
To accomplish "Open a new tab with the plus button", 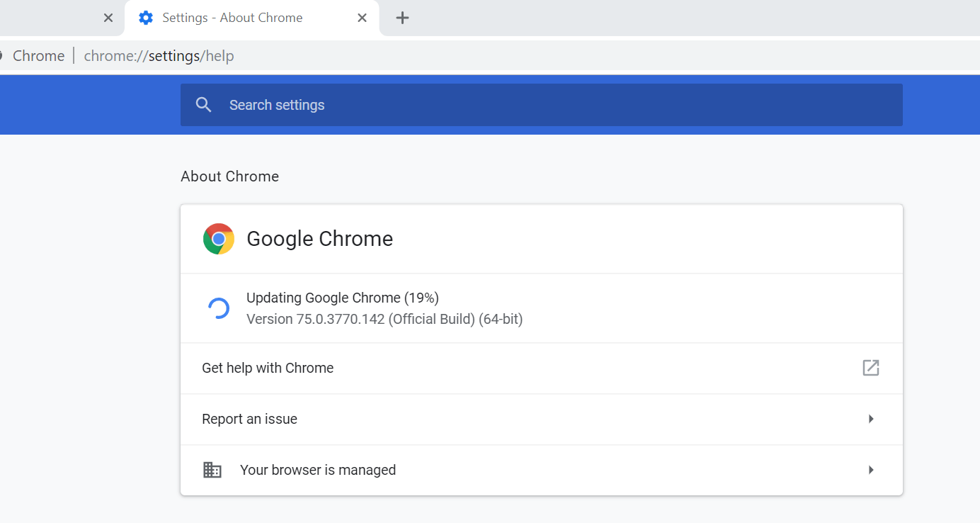I will point(402,18).
